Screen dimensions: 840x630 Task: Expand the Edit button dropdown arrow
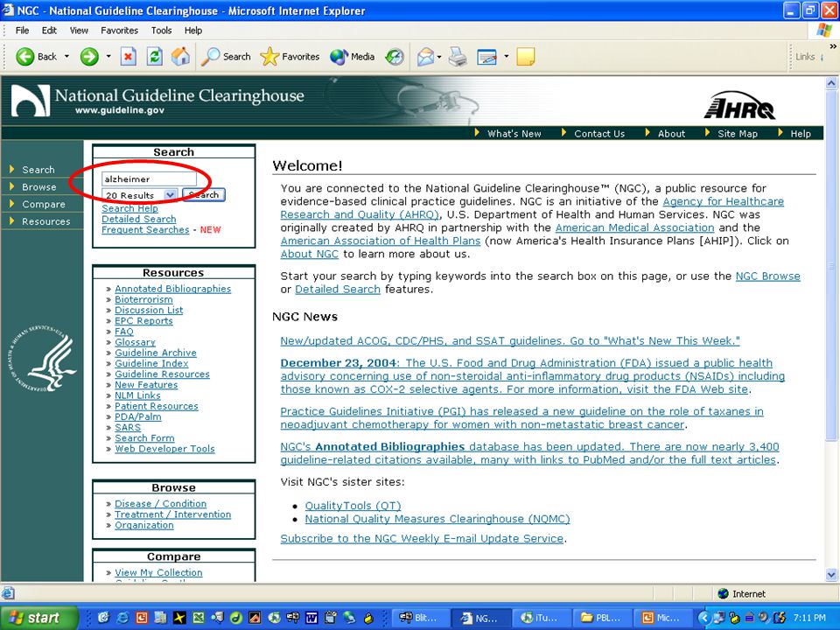click(506, 56)
